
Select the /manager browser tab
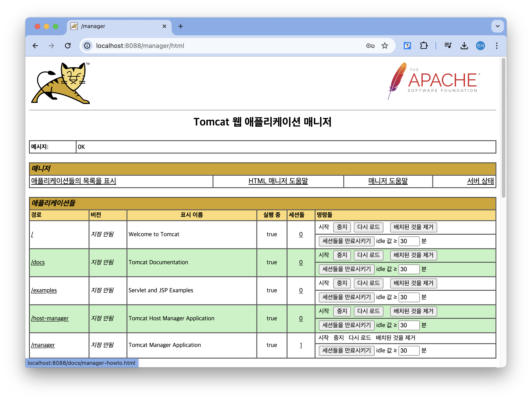(x=118, y=26)
